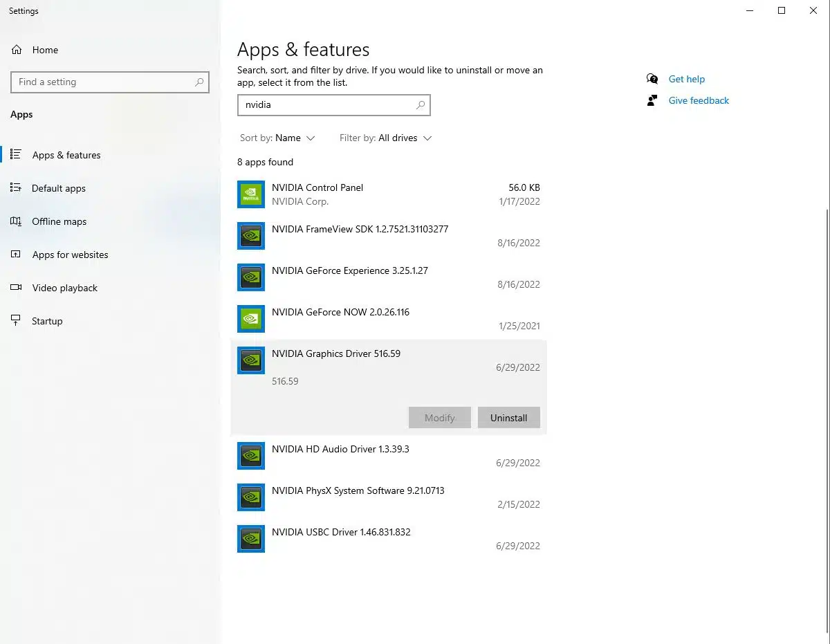Click the 1/25/2021 install date
This screenshot has height=644, width=830.
point(519,326)
